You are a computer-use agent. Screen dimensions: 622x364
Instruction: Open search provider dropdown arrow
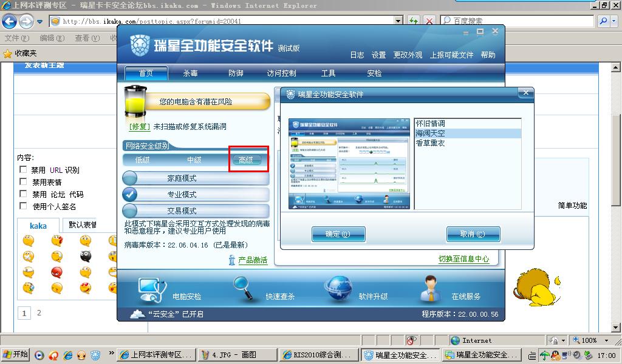(614, 21)
